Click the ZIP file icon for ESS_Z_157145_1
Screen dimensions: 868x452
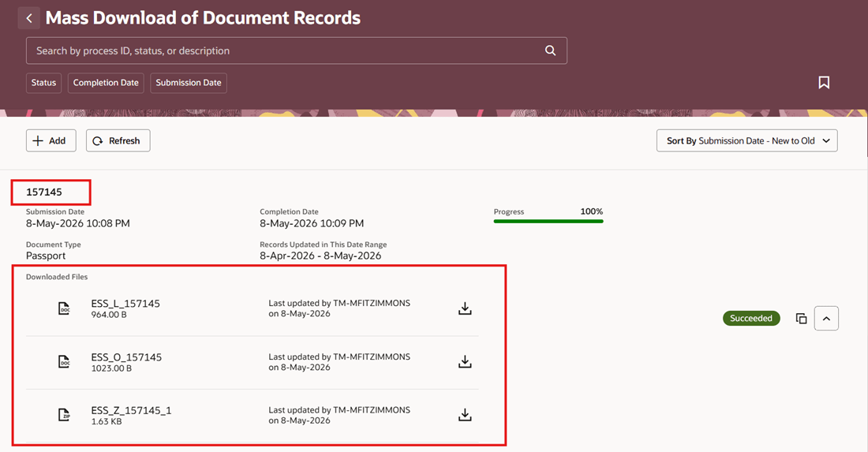click(64, 414)
